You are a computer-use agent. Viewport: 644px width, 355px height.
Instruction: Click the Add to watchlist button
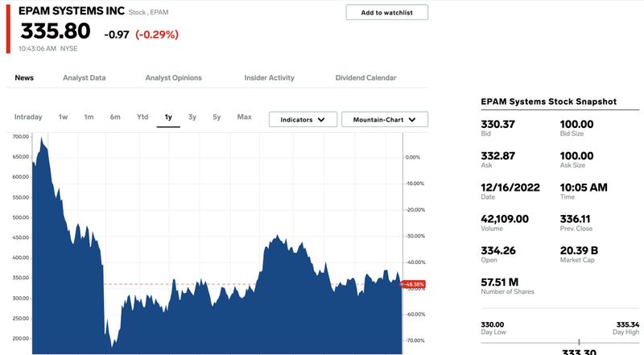[386, 12]
